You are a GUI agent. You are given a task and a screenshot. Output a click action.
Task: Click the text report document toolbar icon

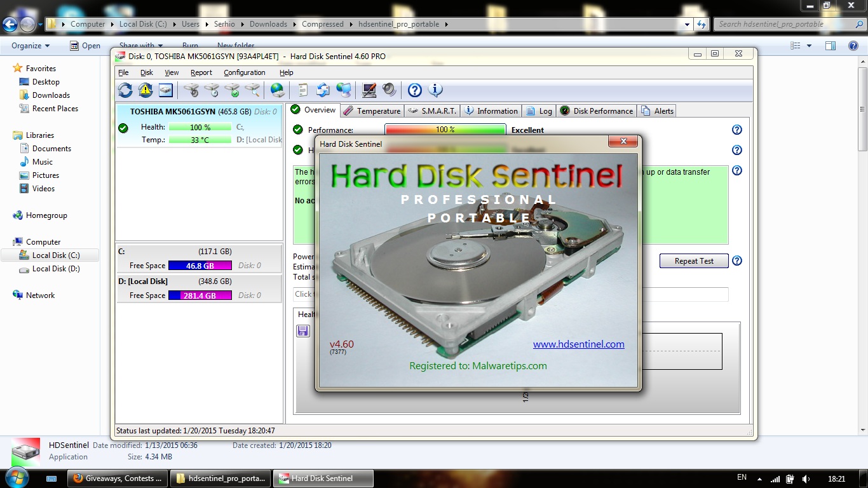[302, 90]
